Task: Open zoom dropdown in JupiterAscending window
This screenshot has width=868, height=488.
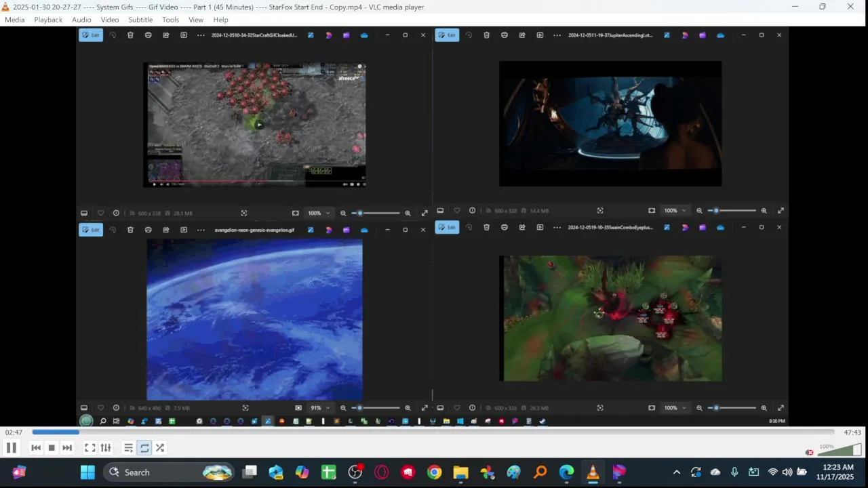Action: point(675,211)
